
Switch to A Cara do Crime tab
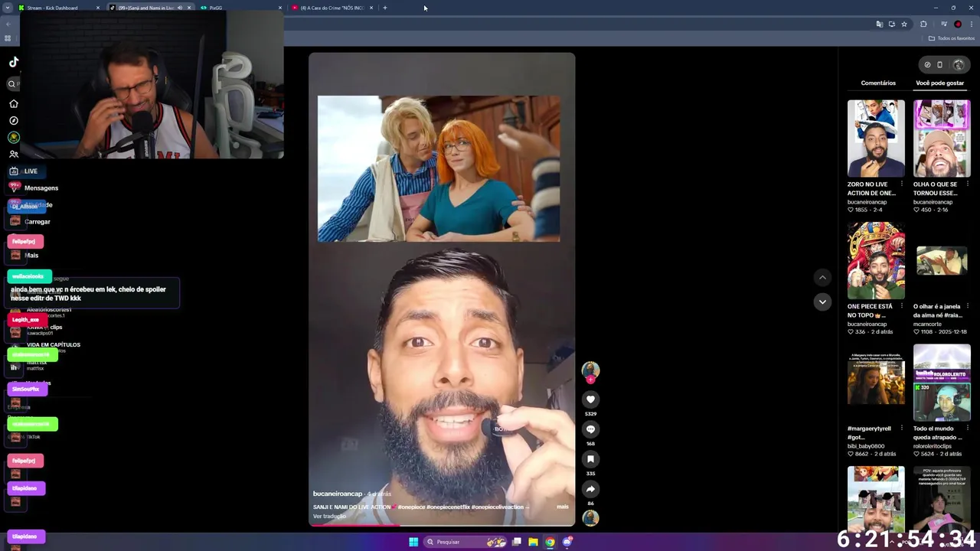[x=332, y=8]
